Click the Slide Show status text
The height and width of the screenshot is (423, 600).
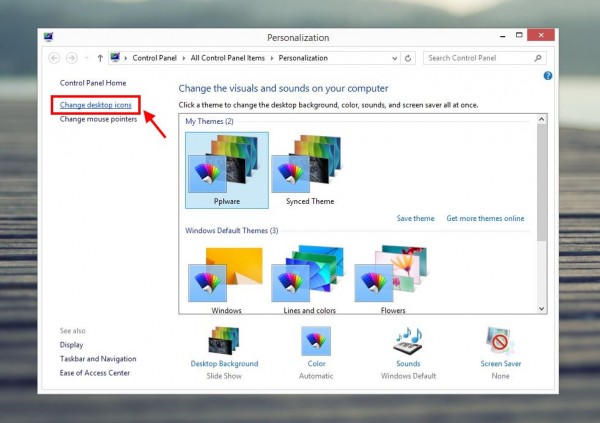click(x=224, y=376)
